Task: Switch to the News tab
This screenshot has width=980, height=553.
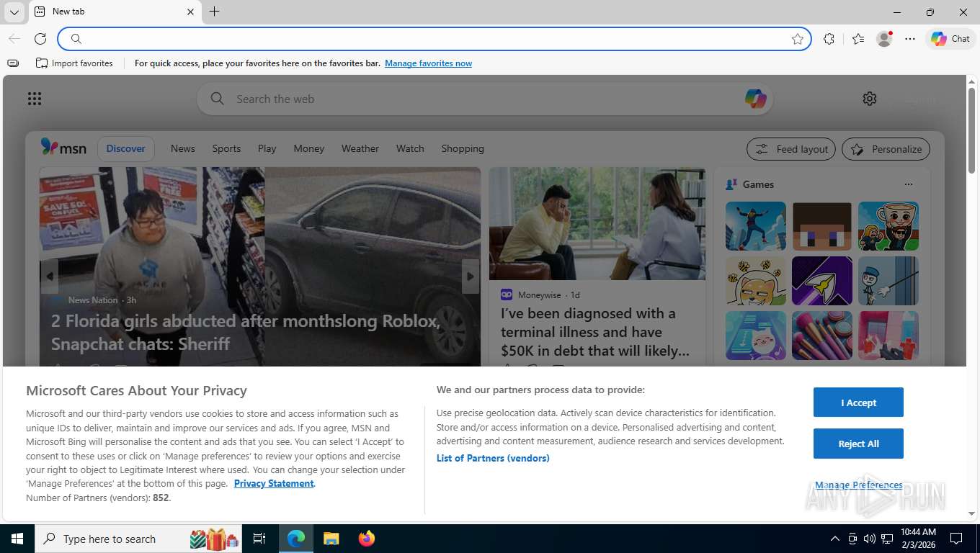Action: [183, 148]
